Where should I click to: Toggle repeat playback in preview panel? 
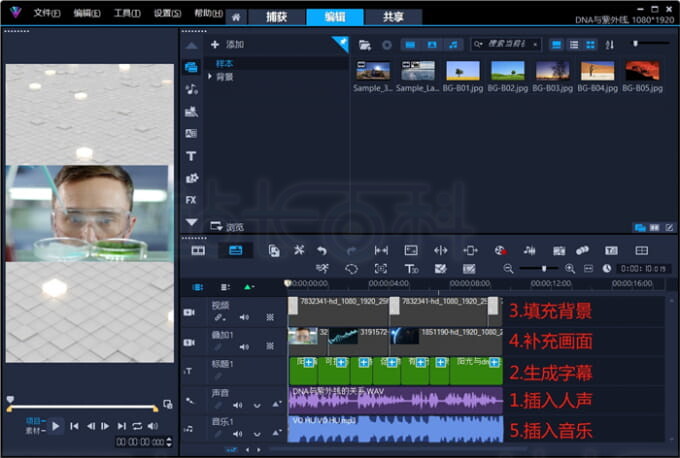(x=137, y=426)
